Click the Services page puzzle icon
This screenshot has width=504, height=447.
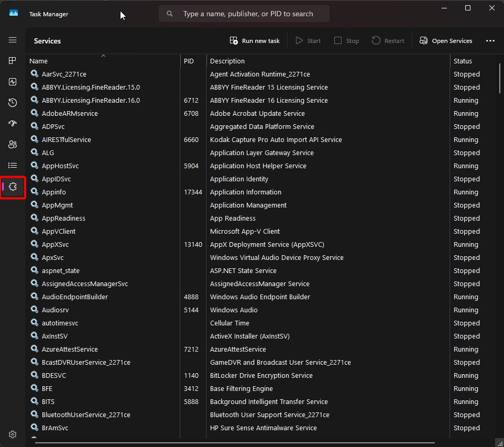pyautogui.click(x=13, y=187)
